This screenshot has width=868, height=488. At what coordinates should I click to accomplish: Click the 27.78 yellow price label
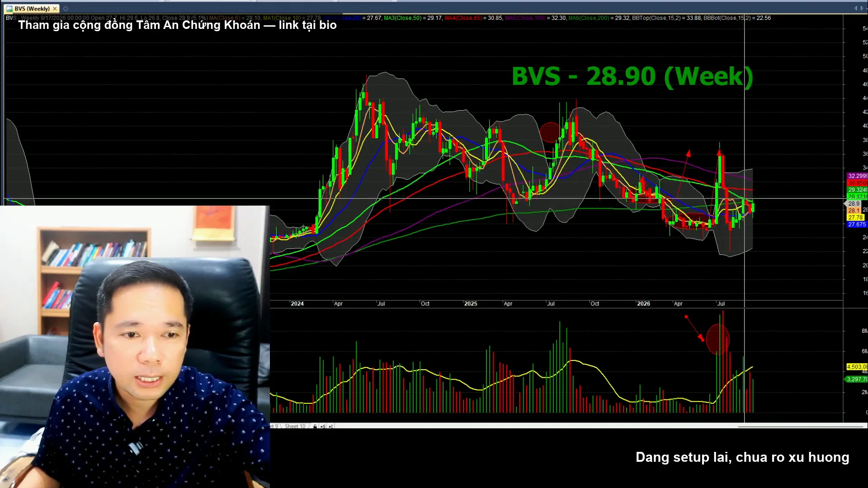[855, 217]
